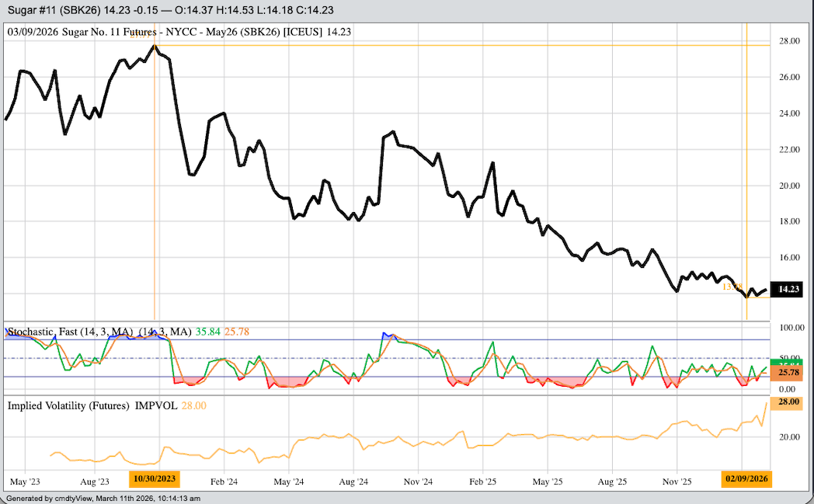Click the Aug '23 date axis label
Viewport: 814px width, 504px height.
(x=95, y=481)
